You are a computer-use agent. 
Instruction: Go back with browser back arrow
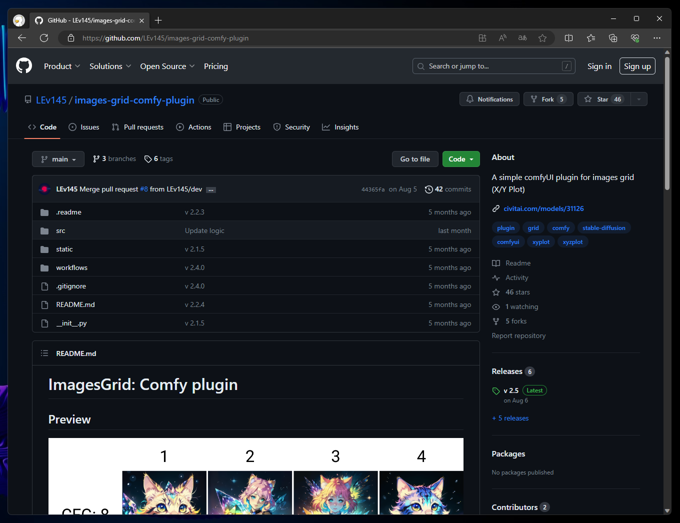coord(22,38)
